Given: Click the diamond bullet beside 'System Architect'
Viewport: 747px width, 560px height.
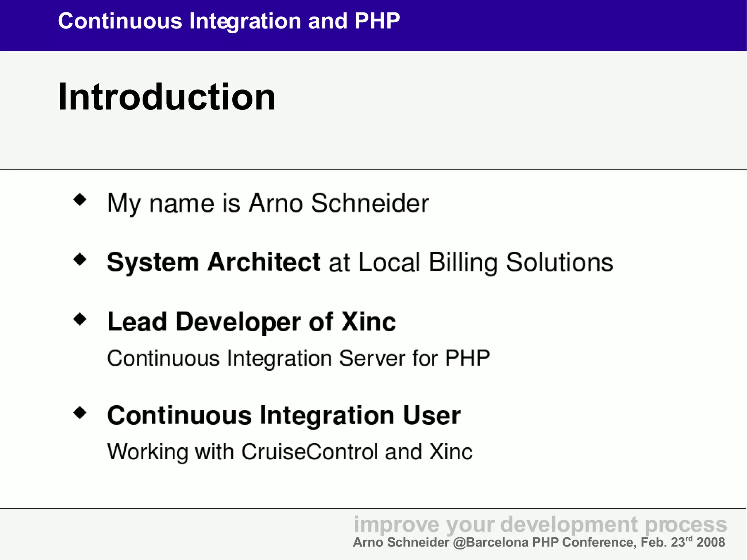Looking at the screenshot, I should tap(80, 260).
